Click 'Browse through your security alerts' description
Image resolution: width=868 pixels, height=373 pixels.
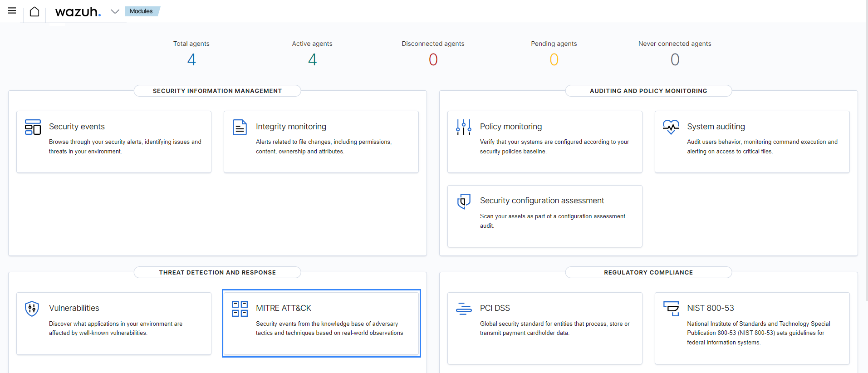click(x=125, y=147)
